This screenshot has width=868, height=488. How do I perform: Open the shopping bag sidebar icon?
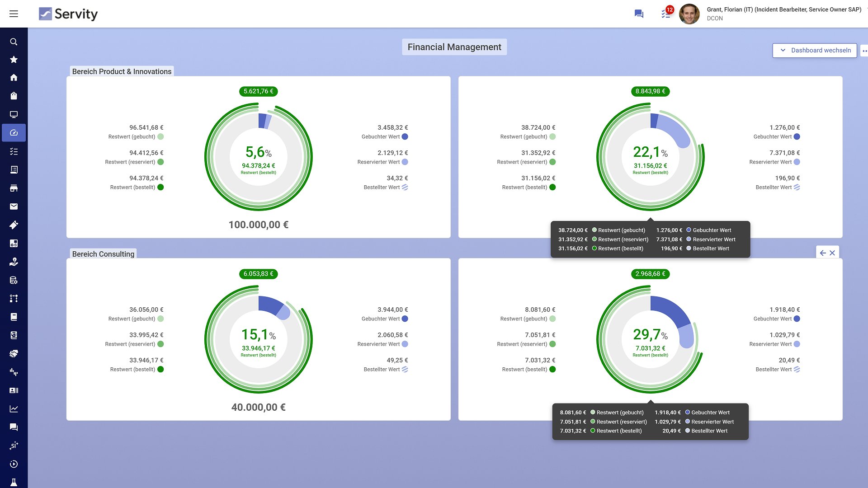click(x=14, y=96)
